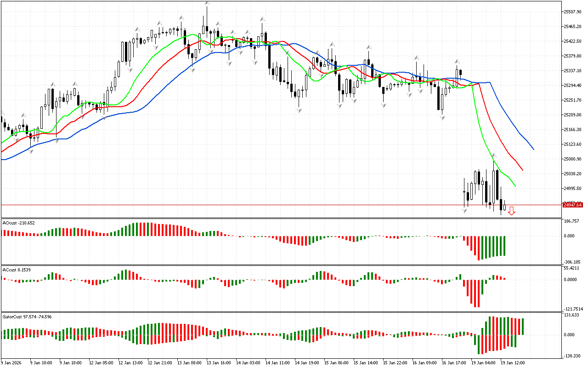The height and width of the screenshot is (368, 588).
Task: Select the end of the green Alligator line
Action: click(516, 186)
